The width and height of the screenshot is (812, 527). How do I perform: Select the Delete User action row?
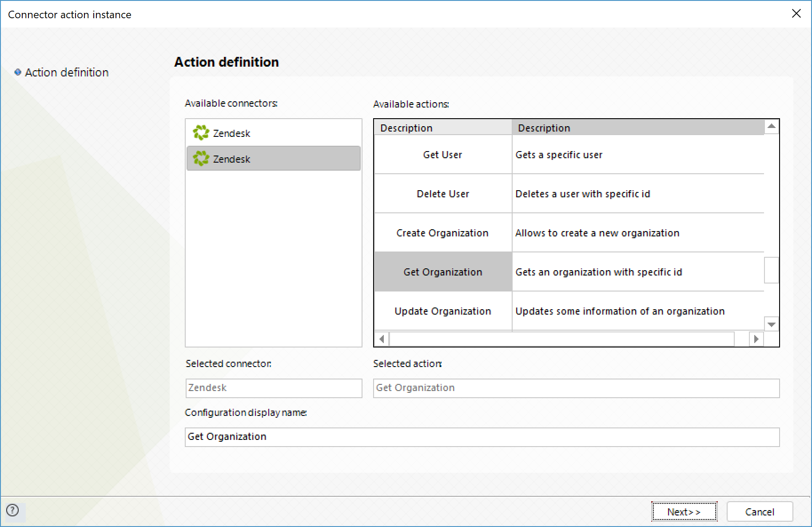(443, 194)
